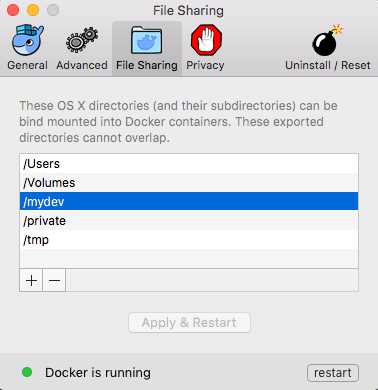This screenshot has width=378, height=390.
Task: Click the restart button
Action: tap(333, 373)
